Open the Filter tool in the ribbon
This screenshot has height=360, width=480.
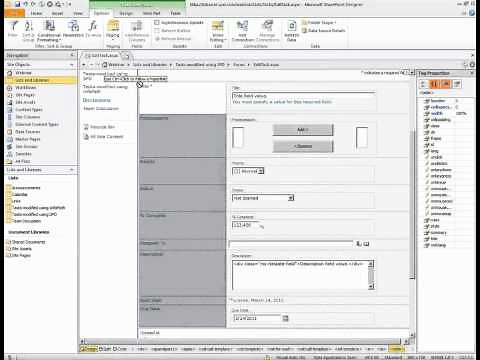(13, 29)
